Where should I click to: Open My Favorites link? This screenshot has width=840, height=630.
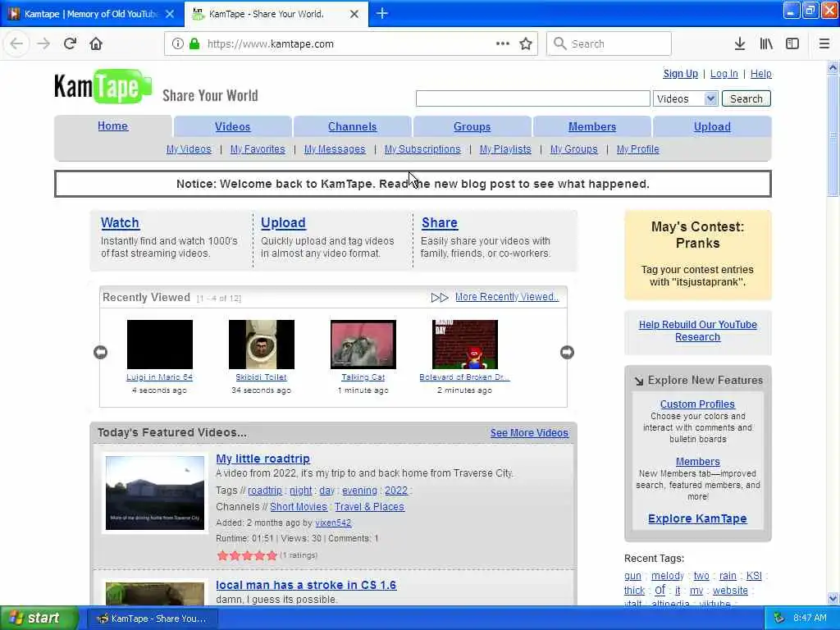(x=258, y=149)
